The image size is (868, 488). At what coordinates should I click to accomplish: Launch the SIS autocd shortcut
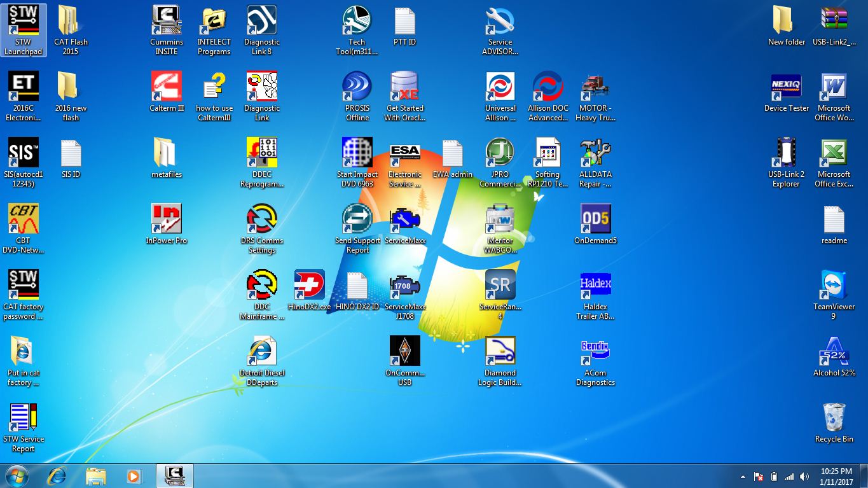24,162
